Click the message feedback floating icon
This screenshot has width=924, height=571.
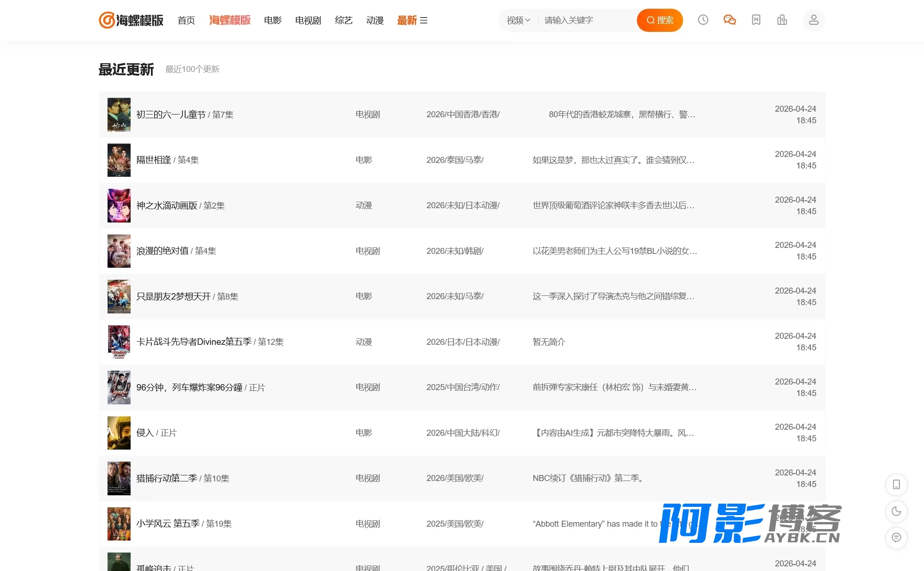click(896, 538)
